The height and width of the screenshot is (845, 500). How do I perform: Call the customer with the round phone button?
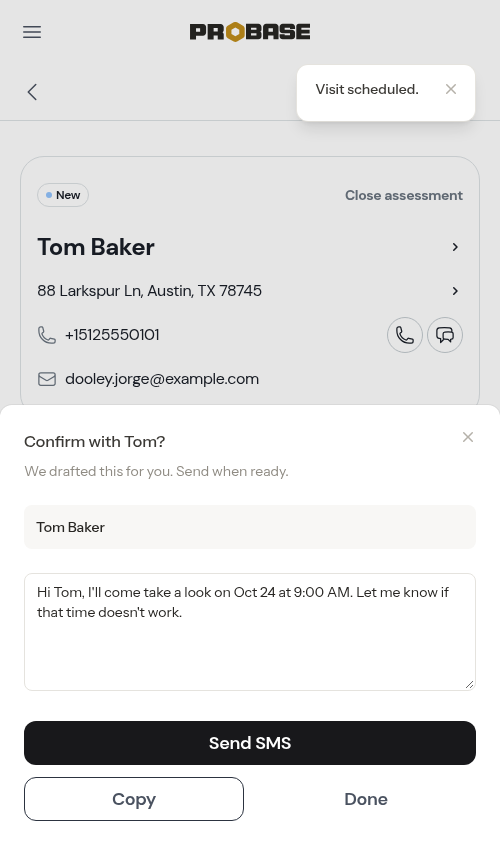405,335
